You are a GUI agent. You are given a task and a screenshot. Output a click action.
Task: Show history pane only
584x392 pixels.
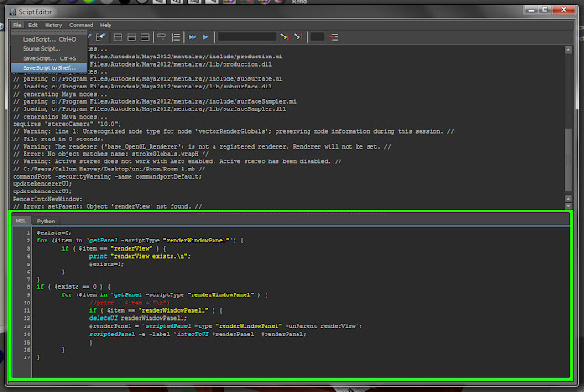point(118,37)
